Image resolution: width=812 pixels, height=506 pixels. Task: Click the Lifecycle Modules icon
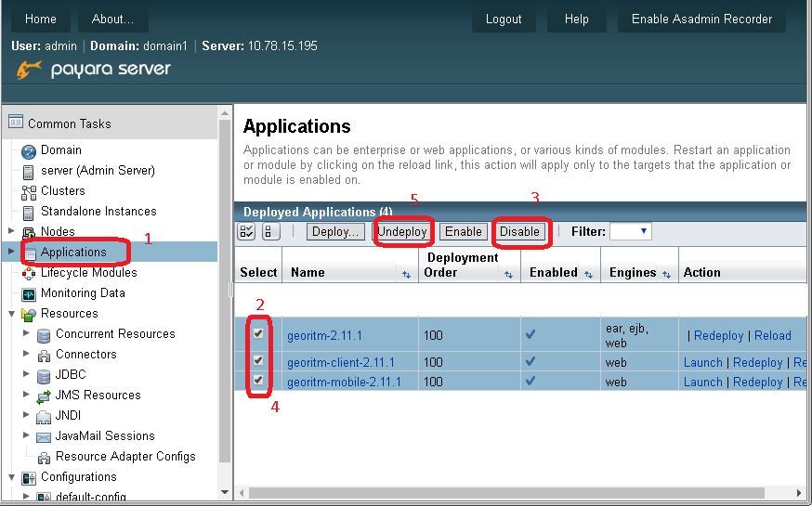[29, 273]
